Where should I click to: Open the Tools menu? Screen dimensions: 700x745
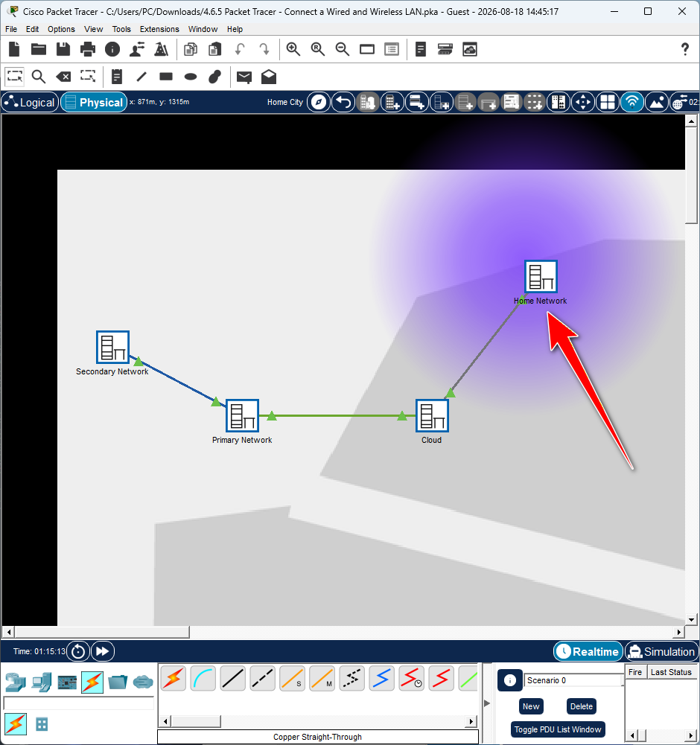pyautogui.click(x=121, y=29)
